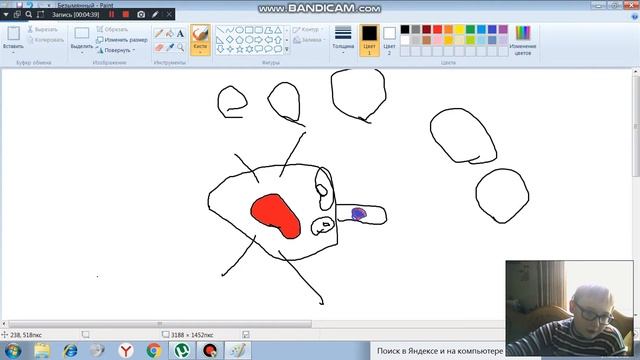
Task: Select the Color picker eyedropper tool
Action: point(169,47)
